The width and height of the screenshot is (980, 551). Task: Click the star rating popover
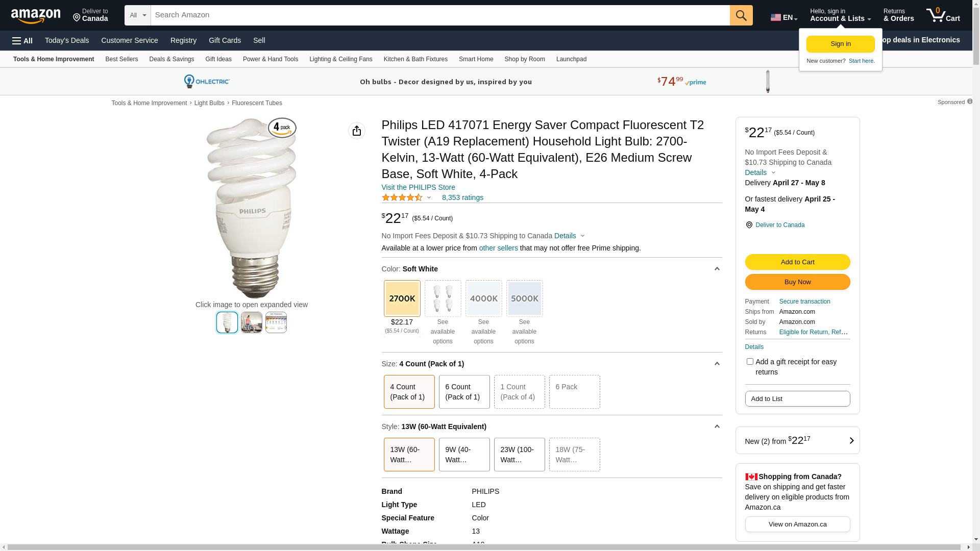tap(406, 197)
